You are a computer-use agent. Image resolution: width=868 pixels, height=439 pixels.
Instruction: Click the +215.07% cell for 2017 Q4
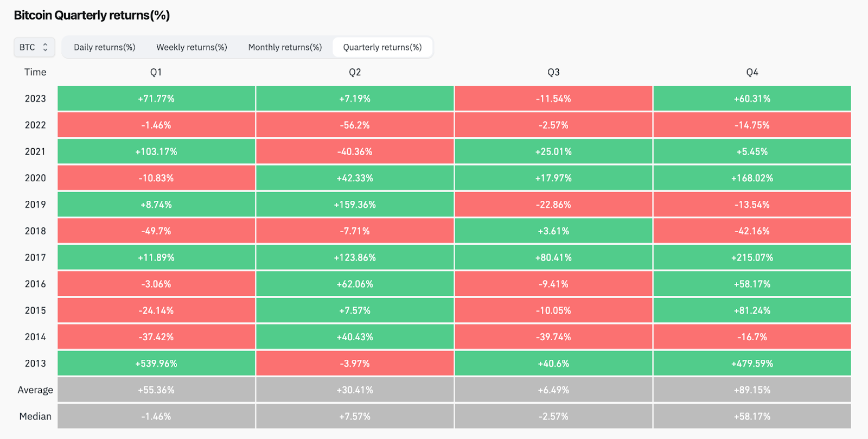tap(752, 258)
